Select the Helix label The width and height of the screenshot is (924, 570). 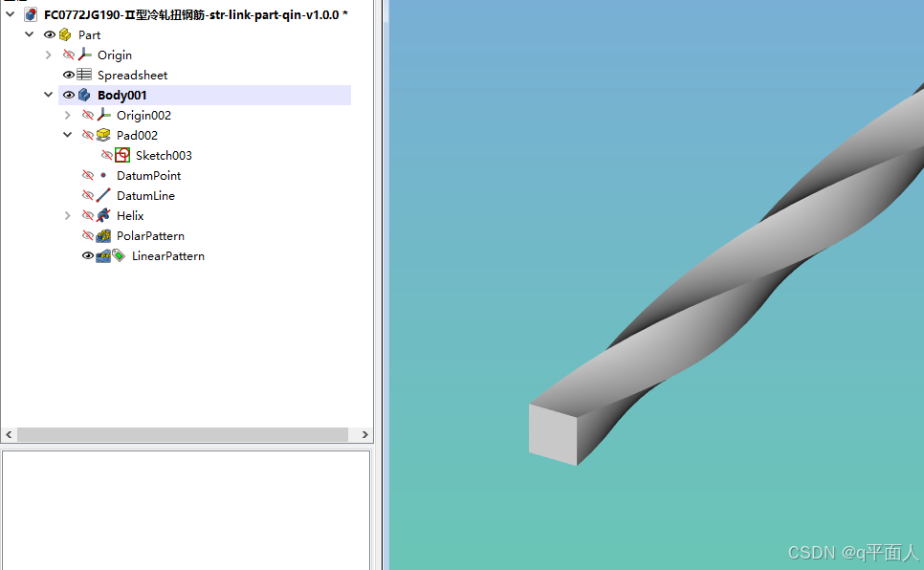pyautogui.click(x=130, y=215)
